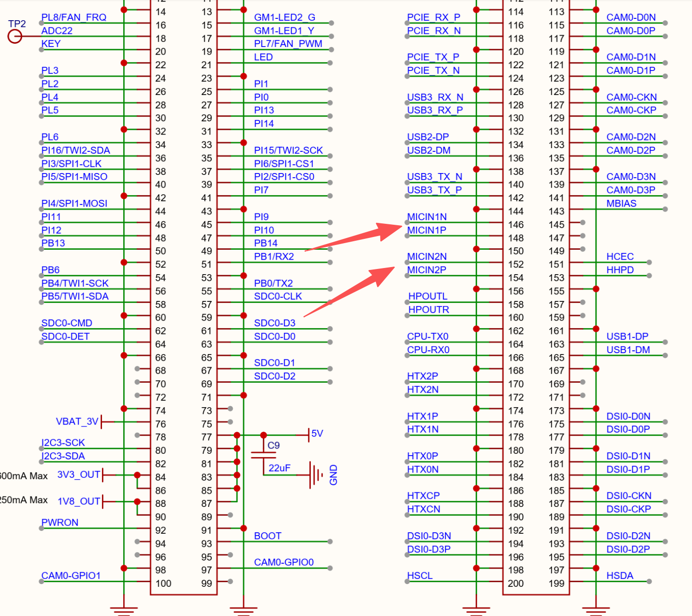Click the BOOT net label
Screen dimensions: 692x616
pos(267,536)
